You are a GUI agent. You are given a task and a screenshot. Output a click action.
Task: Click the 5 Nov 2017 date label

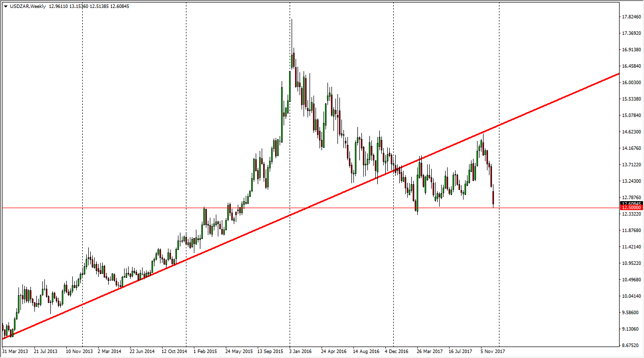pos(492,351)
